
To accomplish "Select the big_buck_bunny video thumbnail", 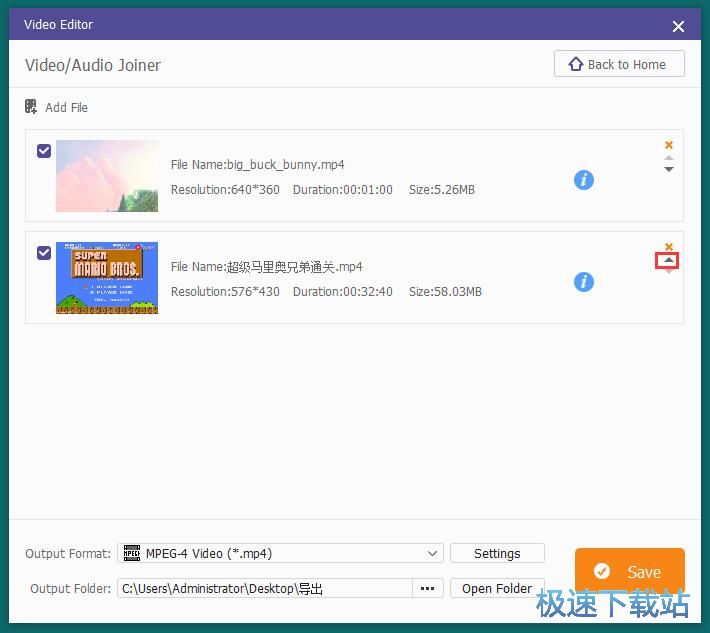I will coord(107,175).
